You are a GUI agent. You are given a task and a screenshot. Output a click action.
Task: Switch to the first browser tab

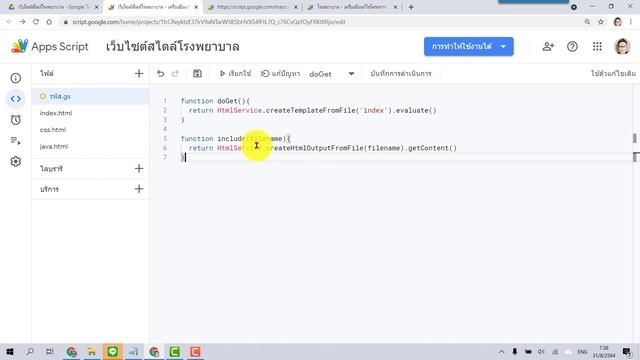click(x=53, y=7)
